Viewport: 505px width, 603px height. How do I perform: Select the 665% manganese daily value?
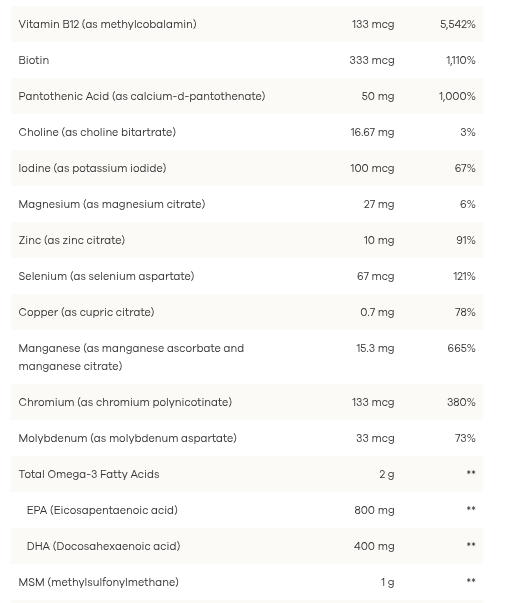462,348
